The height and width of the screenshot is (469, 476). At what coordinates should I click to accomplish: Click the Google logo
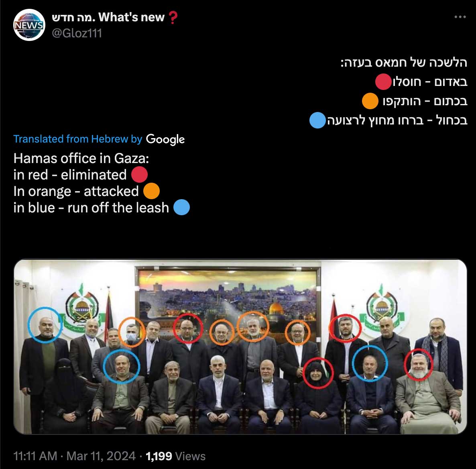[165, 139]
